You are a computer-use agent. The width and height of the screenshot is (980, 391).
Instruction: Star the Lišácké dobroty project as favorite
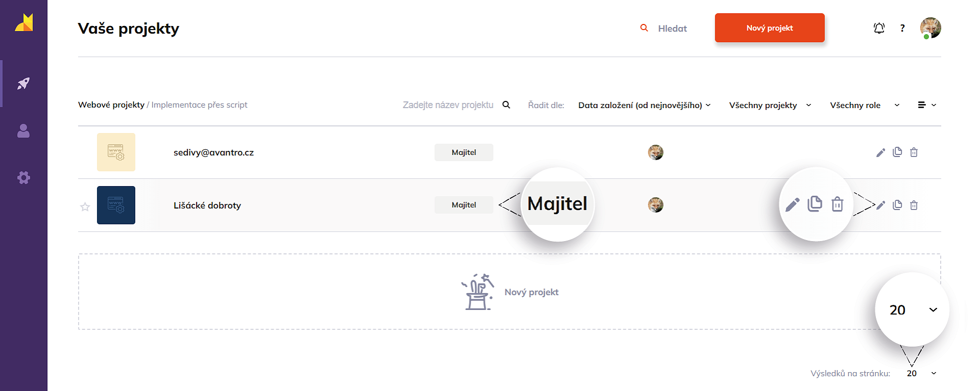pyautogui.click(x=85, y=206)
